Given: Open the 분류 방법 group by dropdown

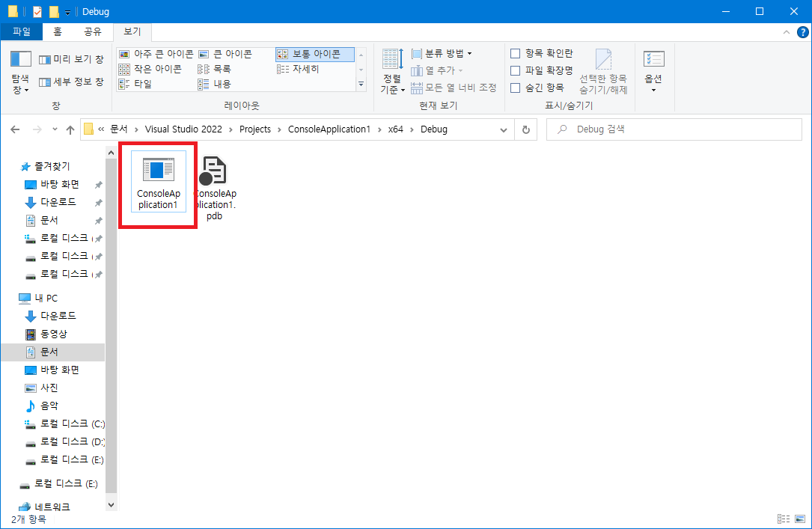Looking at the screenshot, I should pos(442,54).
